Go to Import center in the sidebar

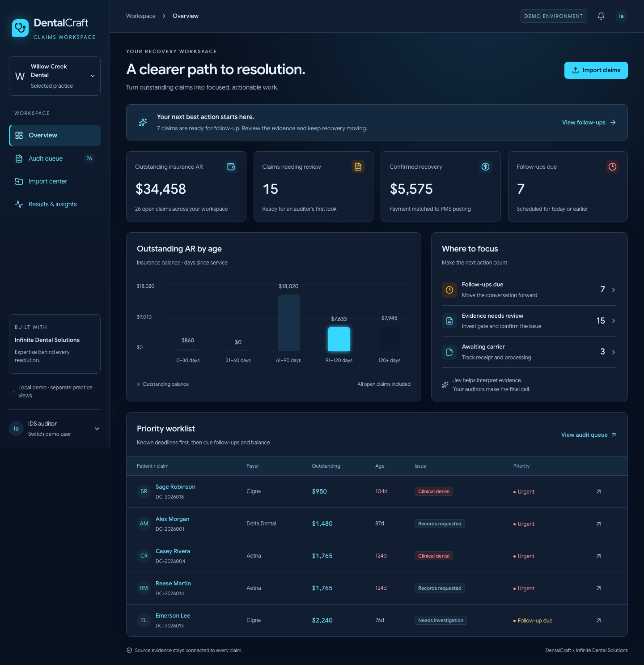pyautogui.click(x=55, y=181)
